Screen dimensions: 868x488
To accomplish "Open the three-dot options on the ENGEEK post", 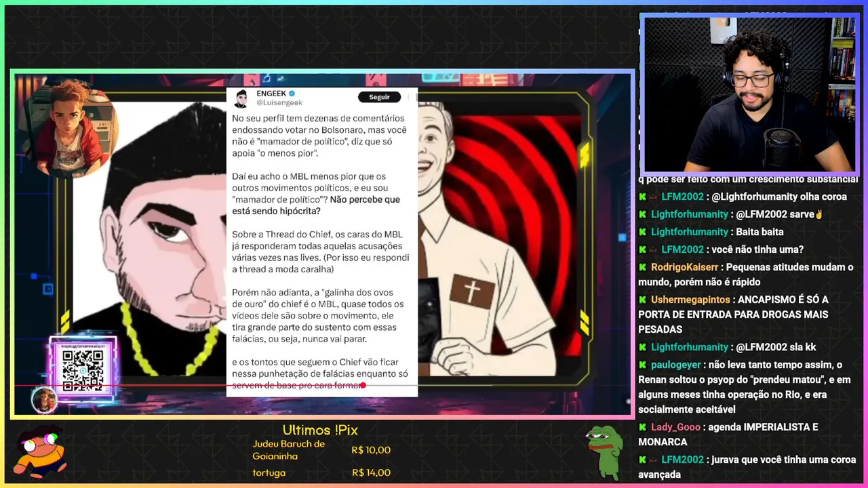I will (x=408, y=97).
